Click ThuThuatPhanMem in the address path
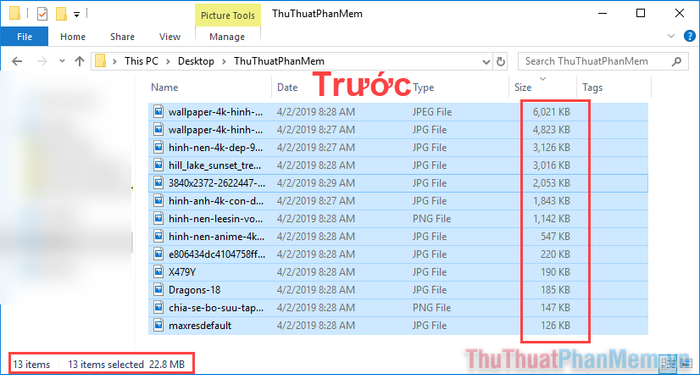The image size is (700, 375). pos(279,61)
